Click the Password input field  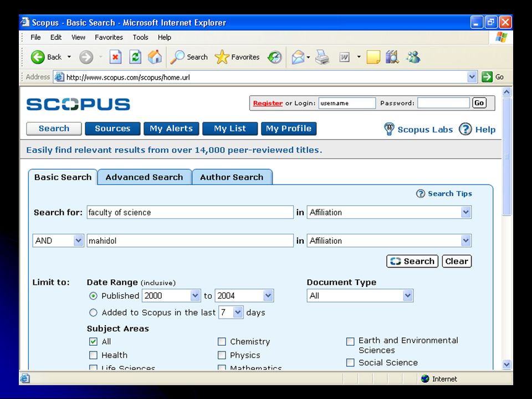[x=443, y=103]
